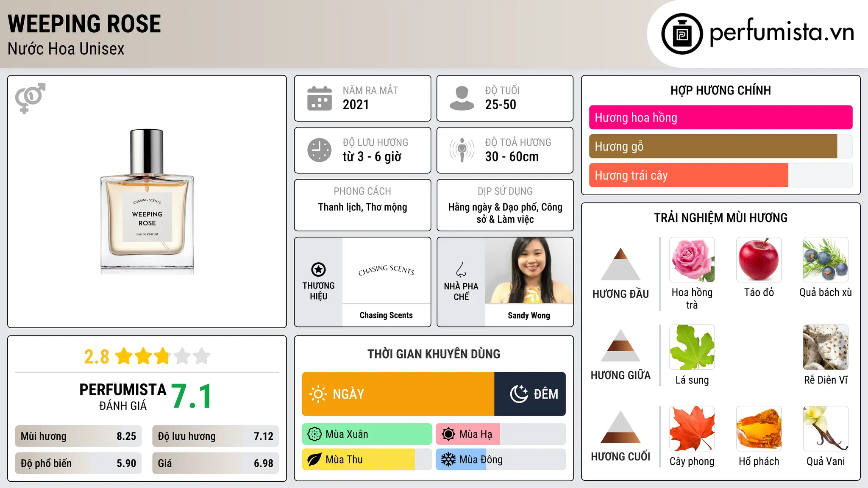
Task: Select the Mùa Hạ season bar
Action: pyautogui.click(x=501, y=434)
